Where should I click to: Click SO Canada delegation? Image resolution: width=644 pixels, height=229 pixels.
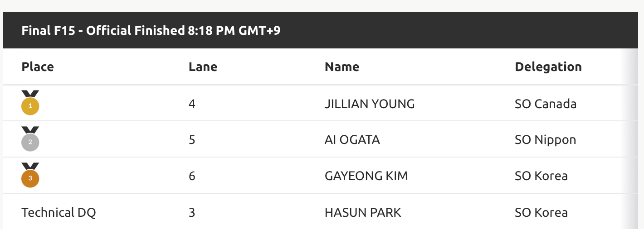546,104
